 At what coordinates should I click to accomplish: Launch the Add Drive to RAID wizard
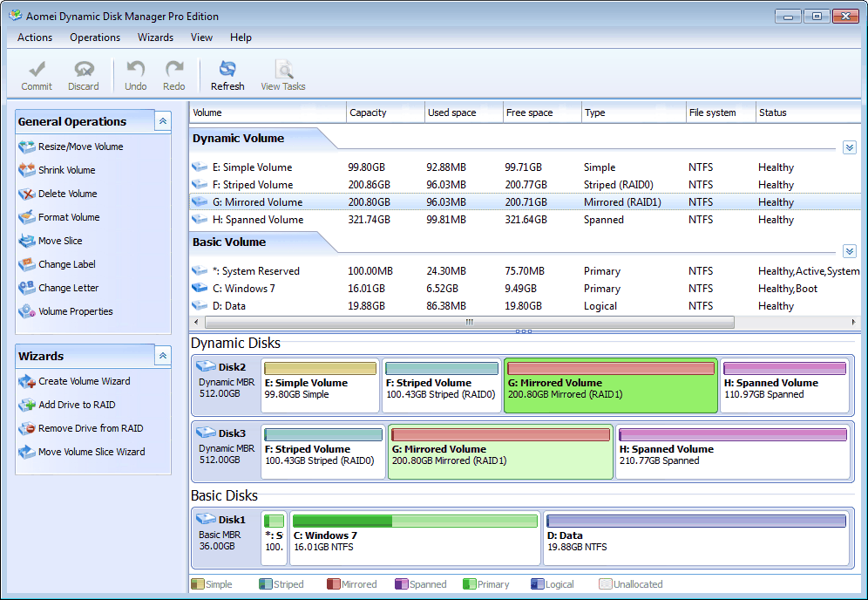(x=77, y=406)
